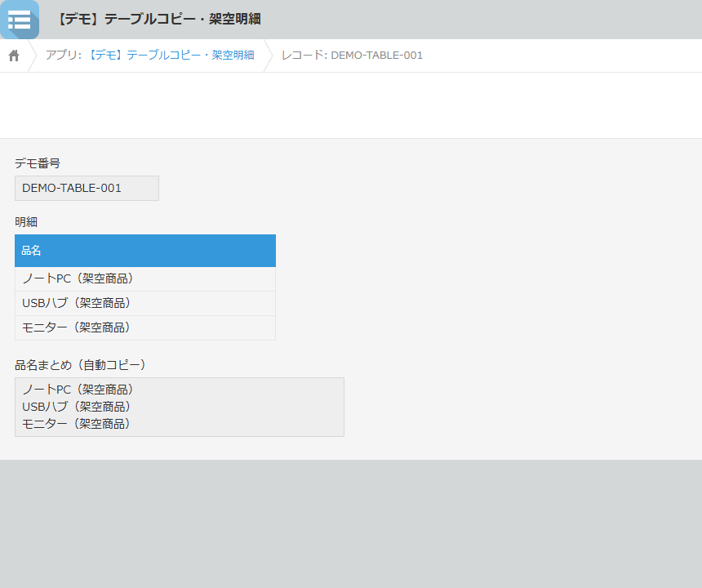The image size is (702, 588).
Task: Select the USBハブ（架空商品） table row
Action: 145,303
